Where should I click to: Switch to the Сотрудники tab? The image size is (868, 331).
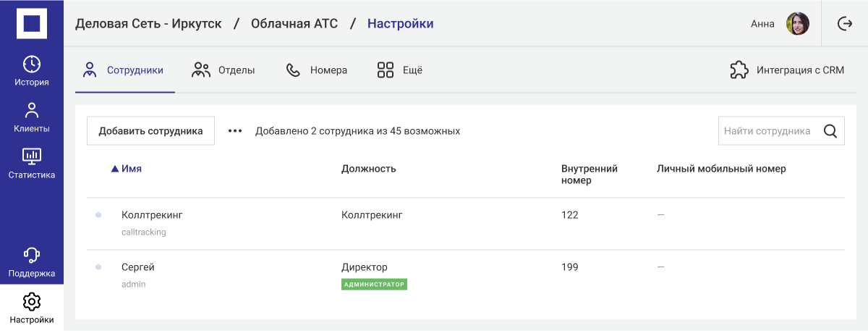coord(124,70)
